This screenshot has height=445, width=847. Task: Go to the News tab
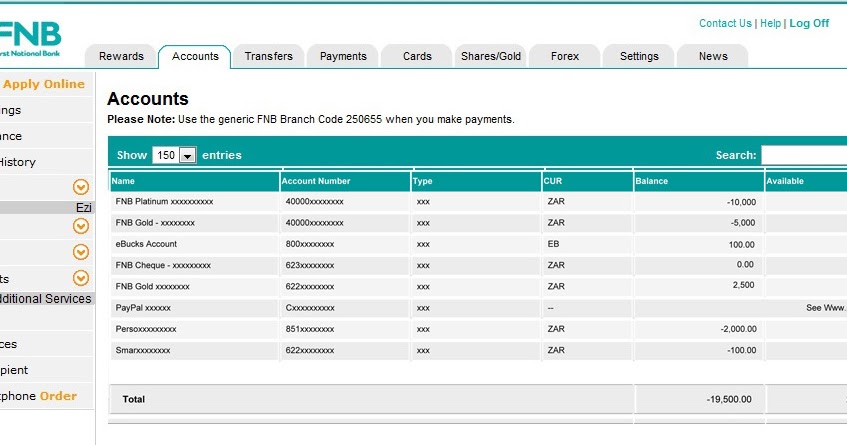coord(713,56)
